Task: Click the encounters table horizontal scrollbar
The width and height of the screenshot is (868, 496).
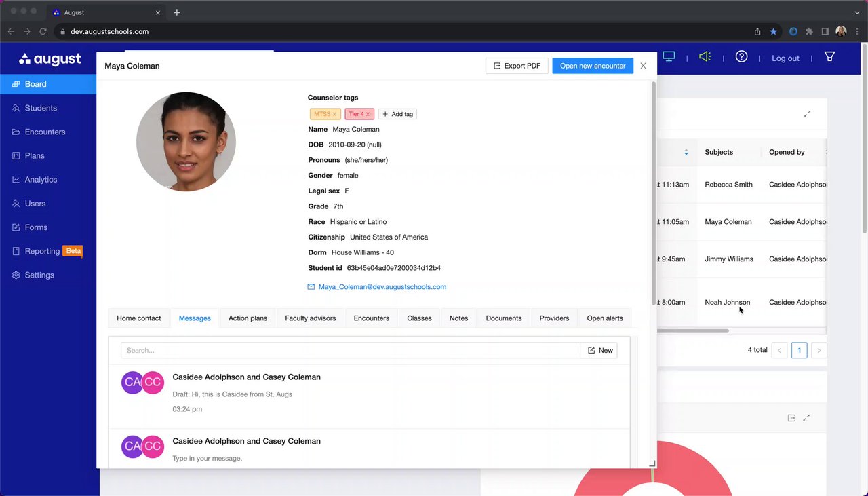Action: pyautogui.click(x=693, y=331)
